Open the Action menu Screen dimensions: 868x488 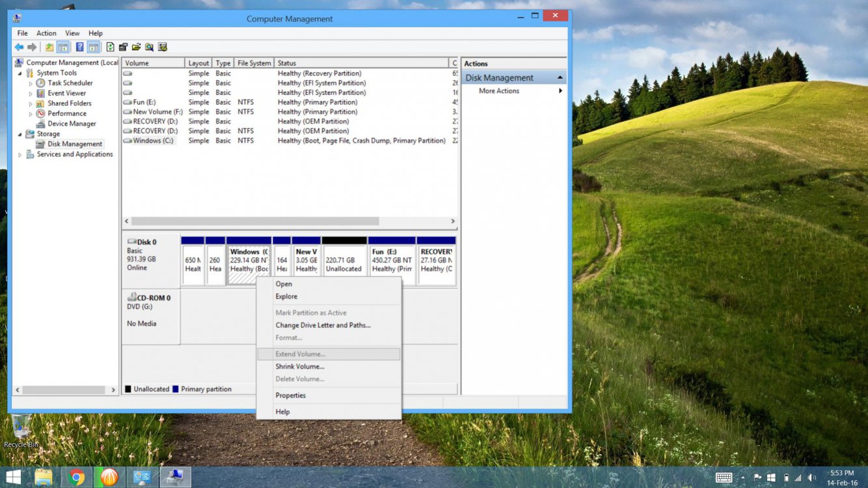click(x=46, y=33)
